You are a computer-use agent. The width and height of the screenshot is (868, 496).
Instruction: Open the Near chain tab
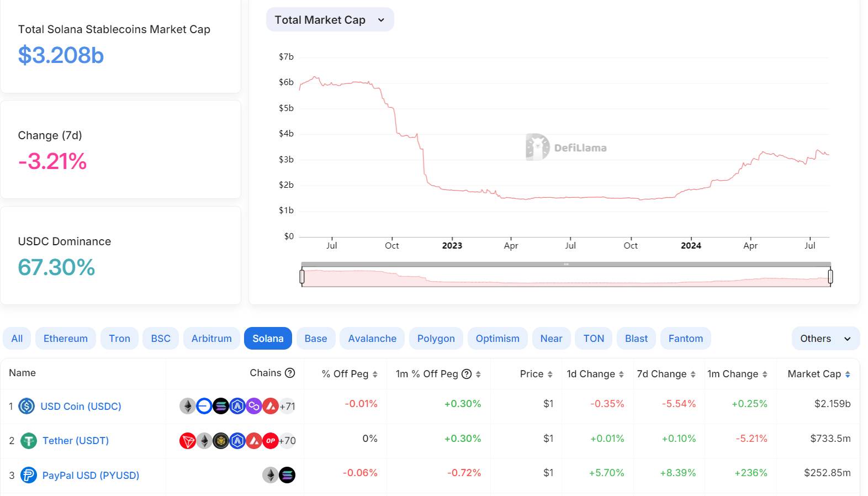point(551,339)
